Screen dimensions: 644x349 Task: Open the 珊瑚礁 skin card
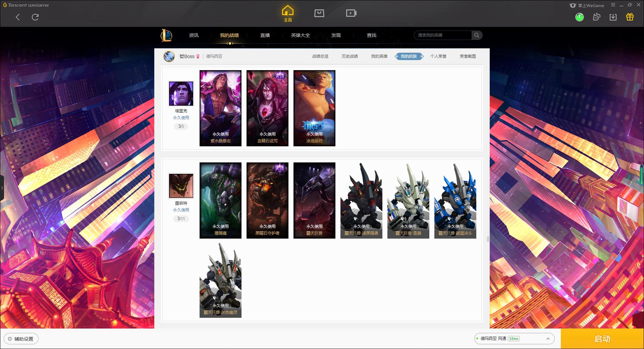coord(220,200)
